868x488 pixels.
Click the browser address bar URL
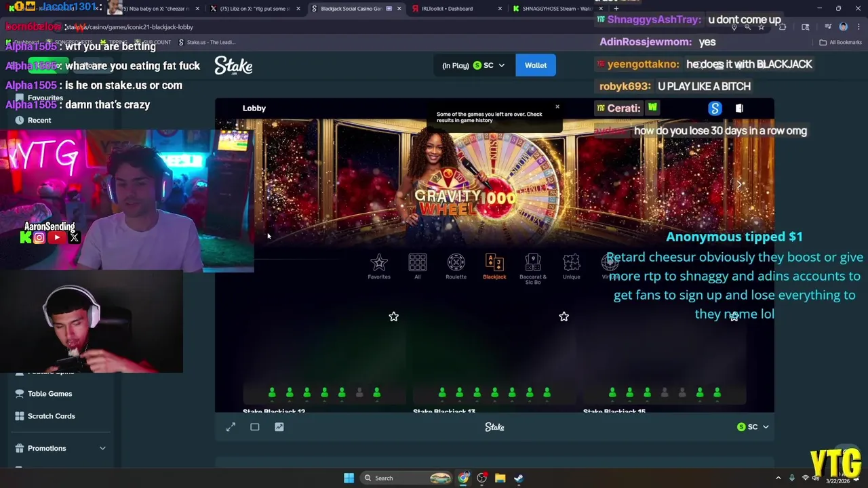129,27
